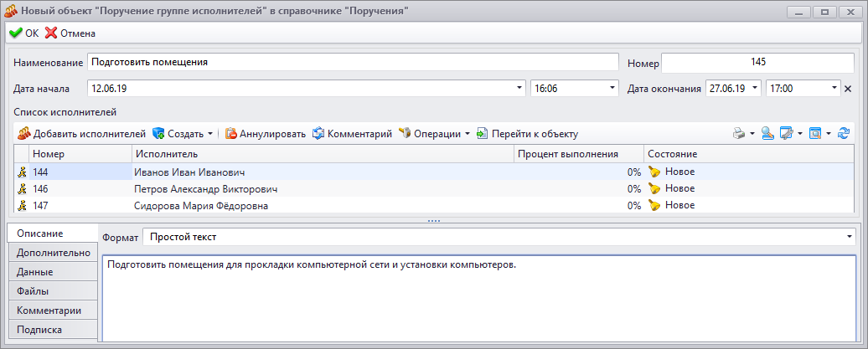Open the Формат Простой текст combo box

pos(499,238)
